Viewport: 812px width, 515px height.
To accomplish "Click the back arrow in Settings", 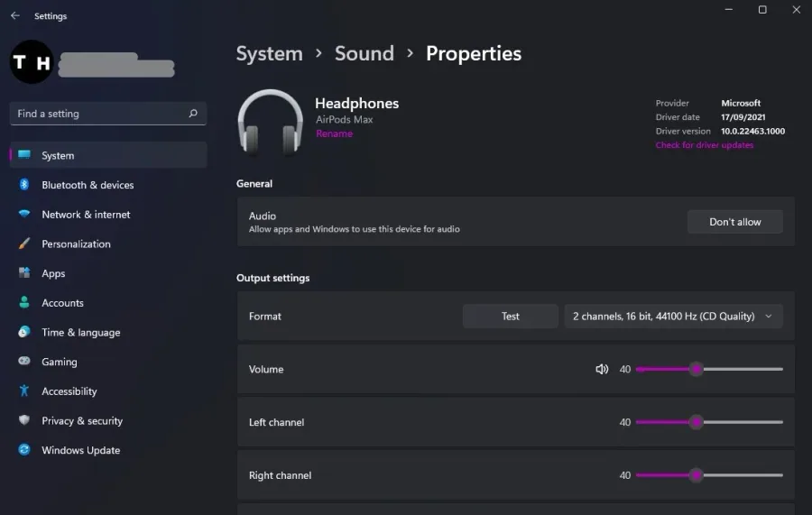I will pos(15,15).
